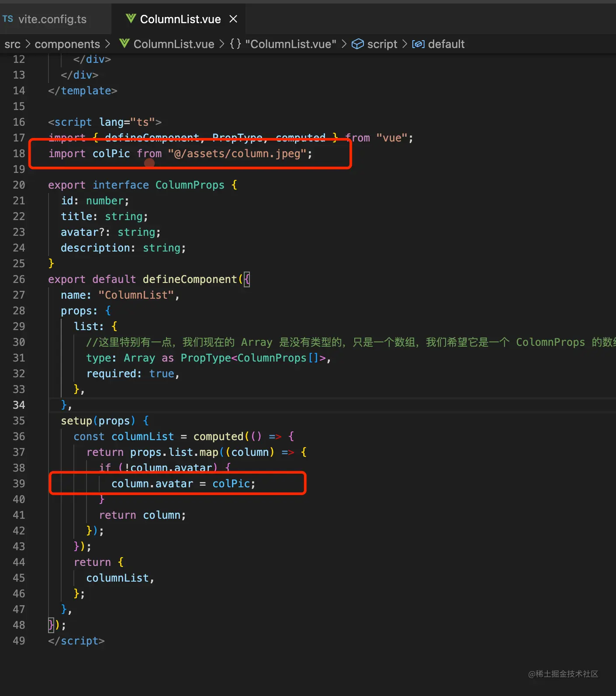
Task: Open the script breadcrumb segment
Action: point(382,44)
